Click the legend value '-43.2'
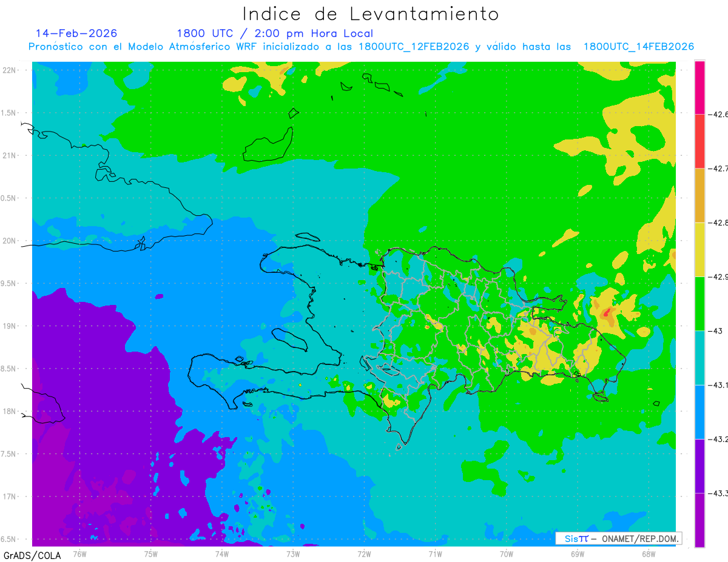The height and width of the screenshot is (562, 728). (718, 439)
